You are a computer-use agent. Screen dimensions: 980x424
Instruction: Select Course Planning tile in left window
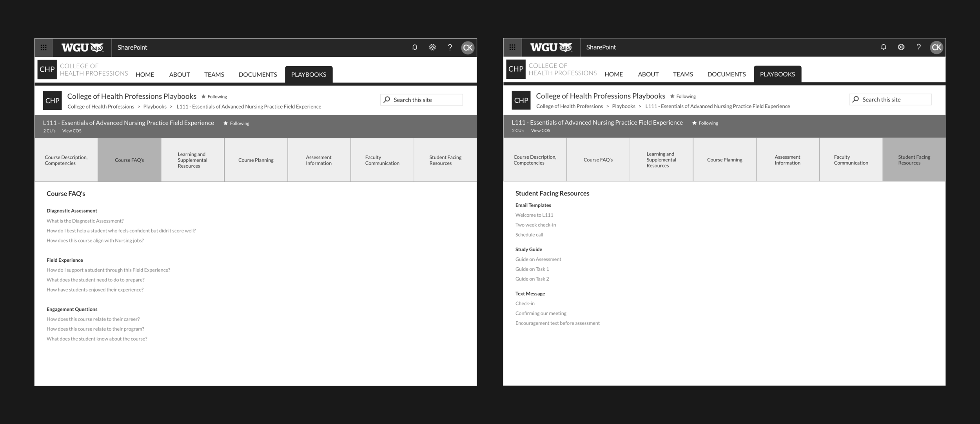[256, 160]
